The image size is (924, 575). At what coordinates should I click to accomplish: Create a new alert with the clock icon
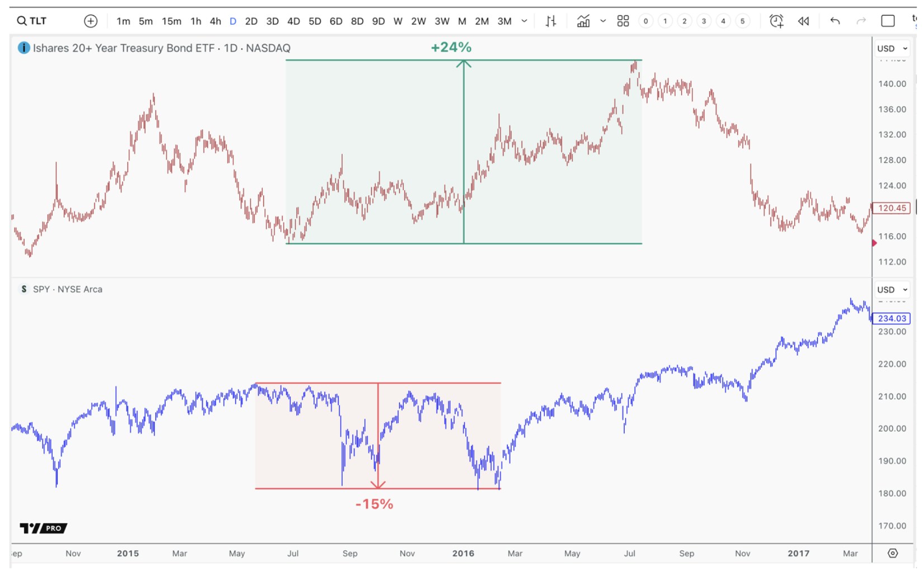point(777,21)
